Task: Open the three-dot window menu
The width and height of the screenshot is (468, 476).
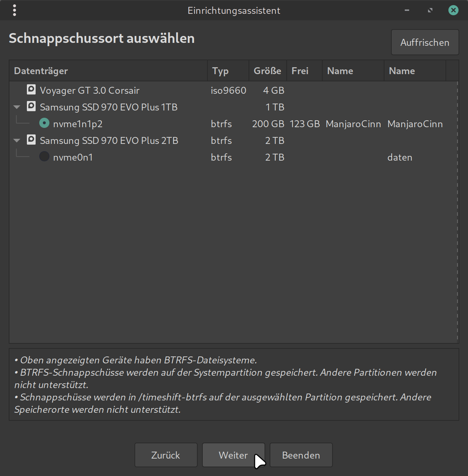Action: 15,11
